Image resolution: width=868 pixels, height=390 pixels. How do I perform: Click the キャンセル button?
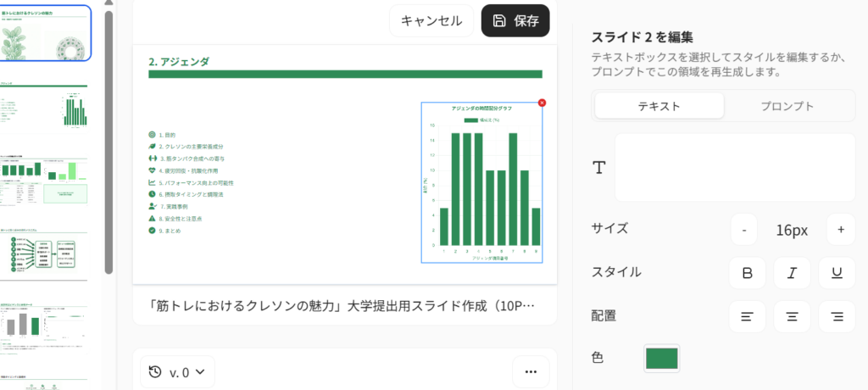pyautogui.click(x=431, y=21)
